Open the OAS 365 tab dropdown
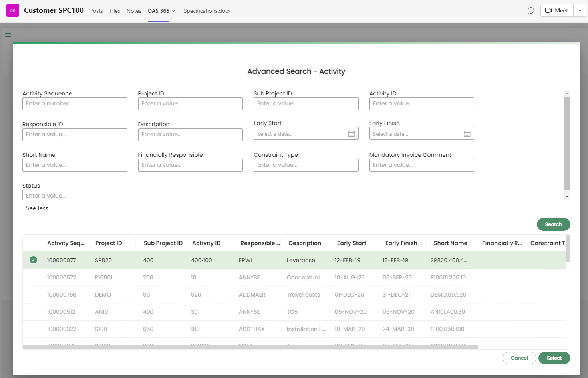588x378 pixels. click(173, 11)
